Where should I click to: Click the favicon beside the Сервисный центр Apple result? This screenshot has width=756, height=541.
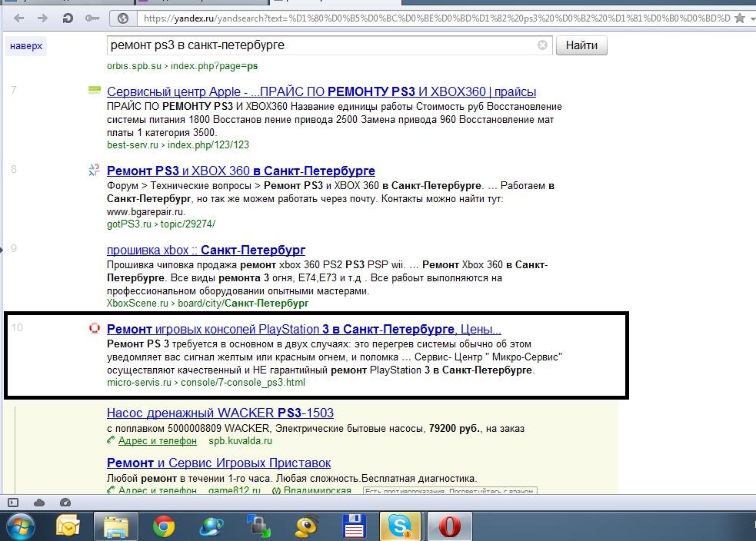[95, 90]
